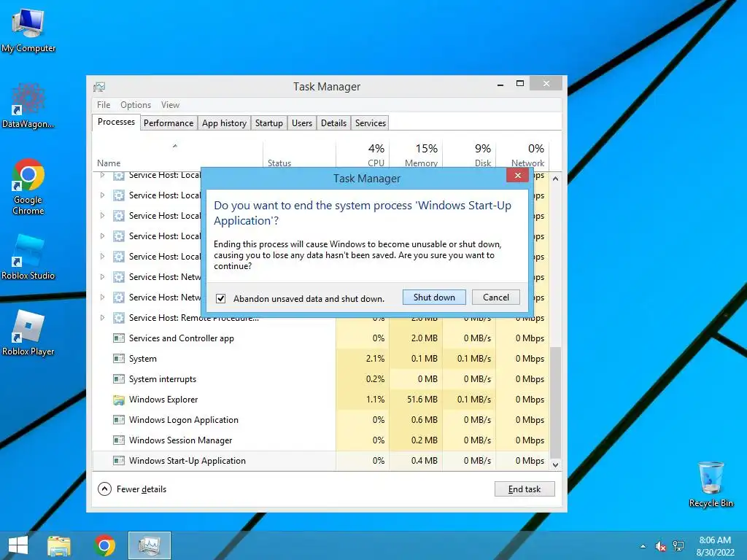
Task: Switch to the Services tab
Action: (x=370, y=122)
